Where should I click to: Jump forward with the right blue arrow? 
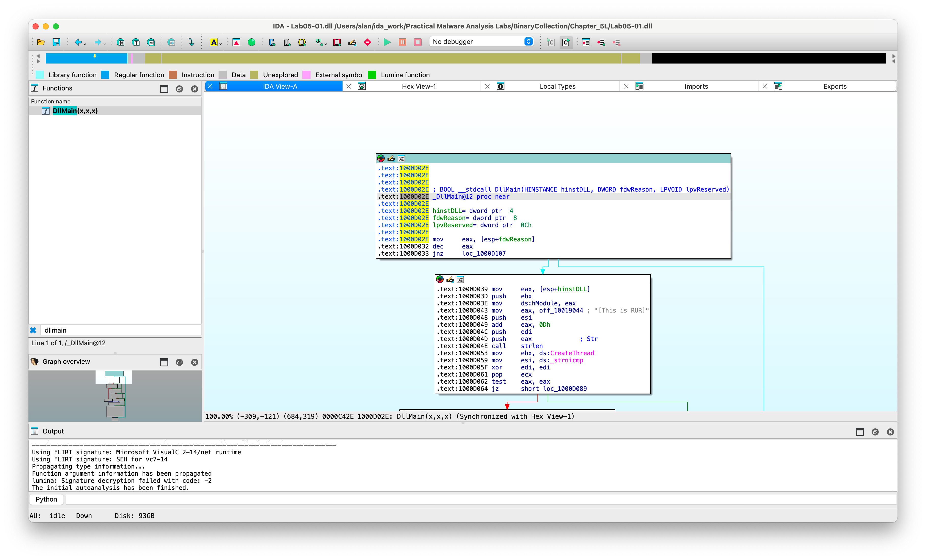[x=98, y=42]
